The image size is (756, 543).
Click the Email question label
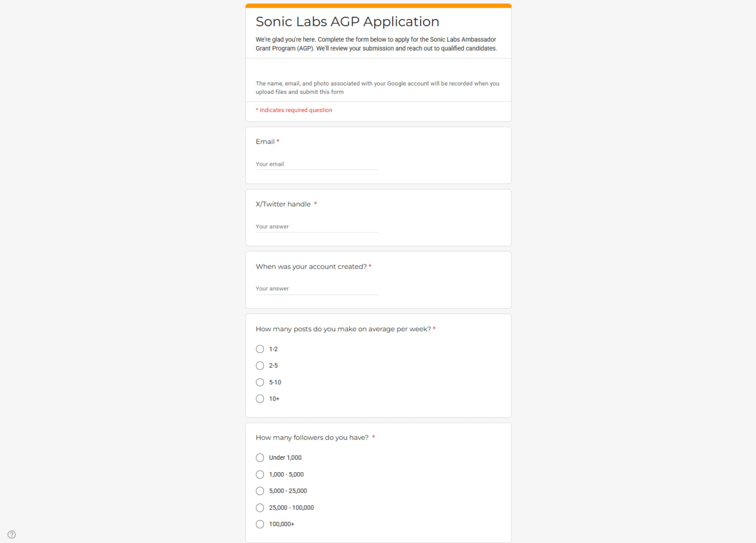(x=265, y=142)
